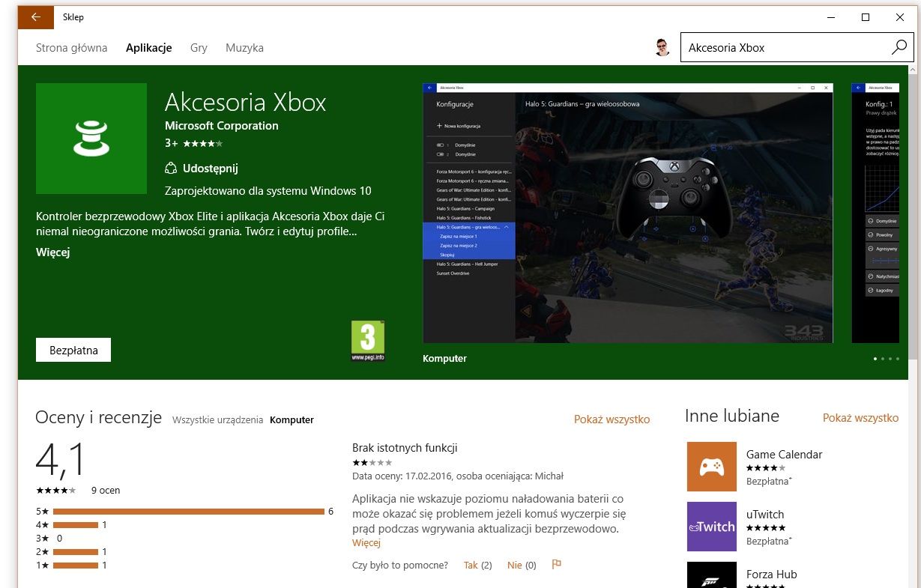The width and height of the screenshot is (921, 588).
Task: Click the search magnifier icon
Action: pos(899,47)
